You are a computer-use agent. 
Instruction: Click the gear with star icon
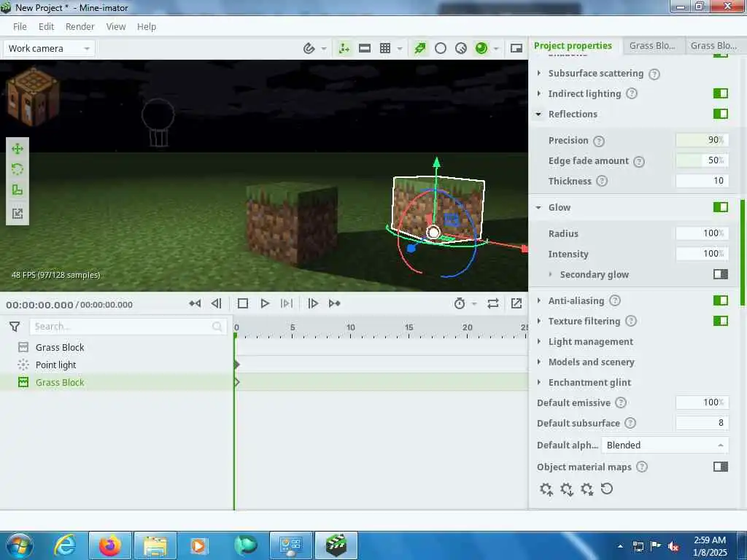(x=587, y=489)
